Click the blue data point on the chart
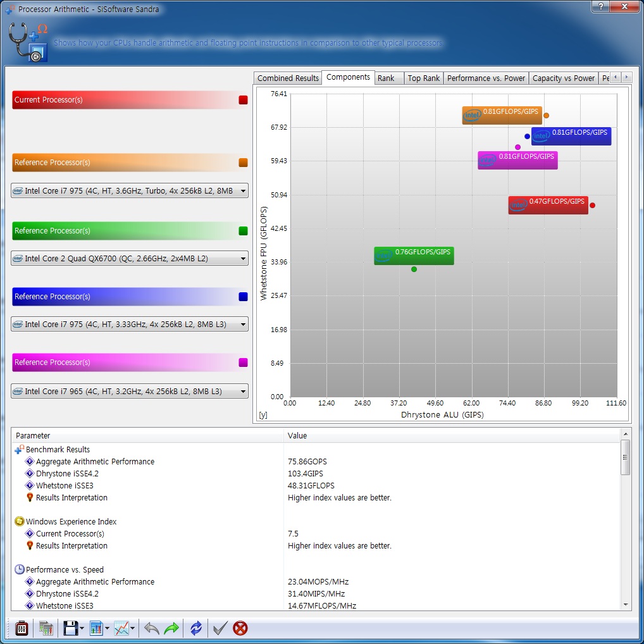644x644 pixels. [528, 137]
